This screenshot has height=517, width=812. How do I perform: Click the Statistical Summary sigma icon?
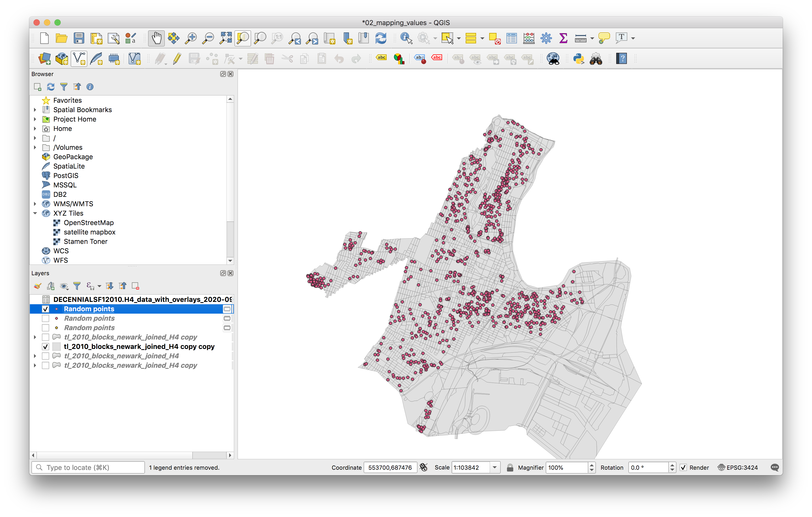tap(563, 38)
